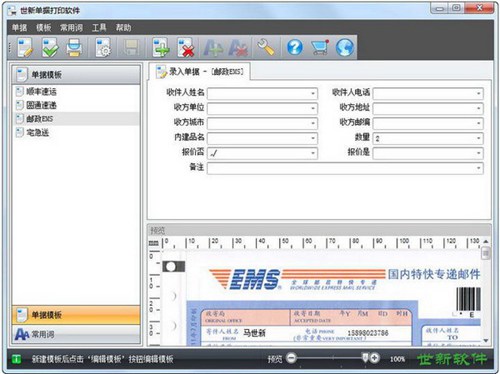Expand the 收件人姓名 dropdown arrow
This screenshot has height=374, width=500.
[313, 94]
